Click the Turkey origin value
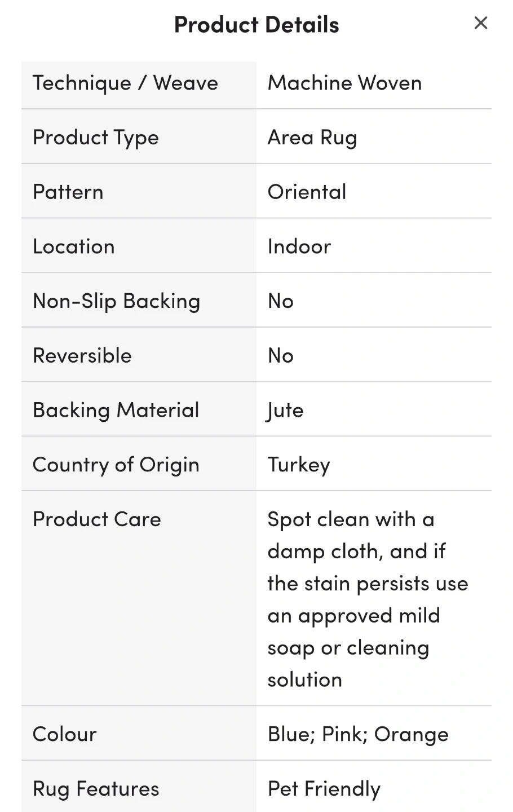This screenshot has height=812, width=513. (x=299, y=465)
